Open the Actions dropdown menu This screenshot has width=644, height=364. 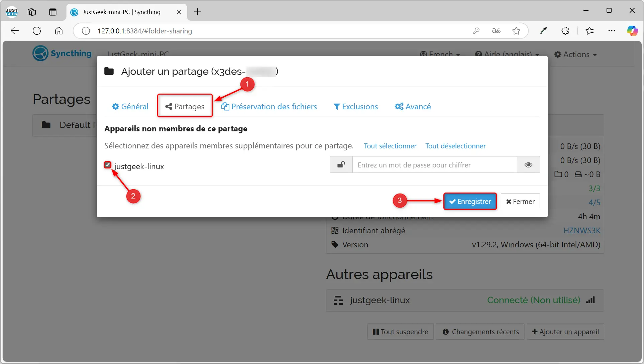(575, 54)
